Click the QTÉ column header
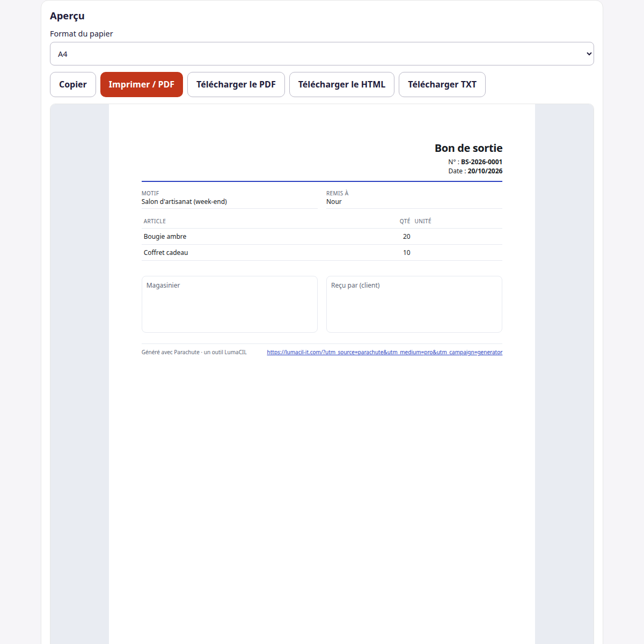Screen dimensions: 644x644 click(405, 221)
